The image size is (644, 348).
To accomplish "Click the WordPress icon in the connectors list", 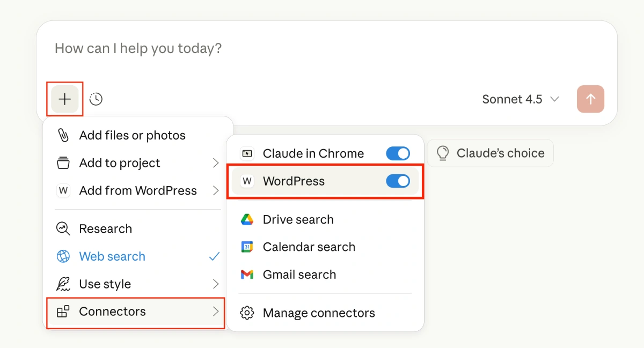I will point(247,181).
